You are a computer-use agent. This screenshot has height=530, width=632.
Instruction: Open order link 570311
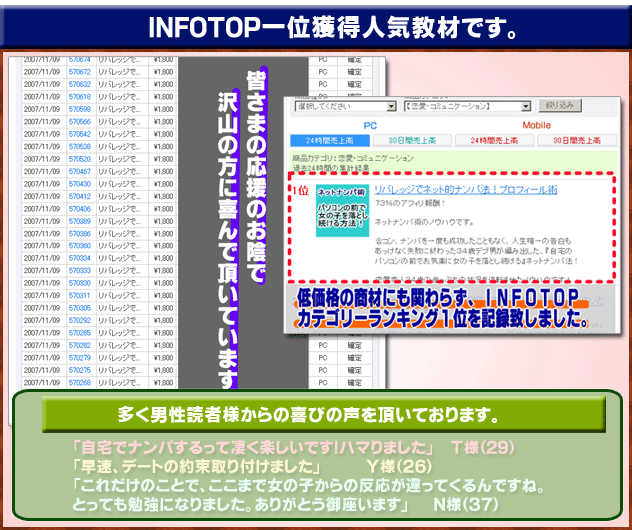click(79, 295)
